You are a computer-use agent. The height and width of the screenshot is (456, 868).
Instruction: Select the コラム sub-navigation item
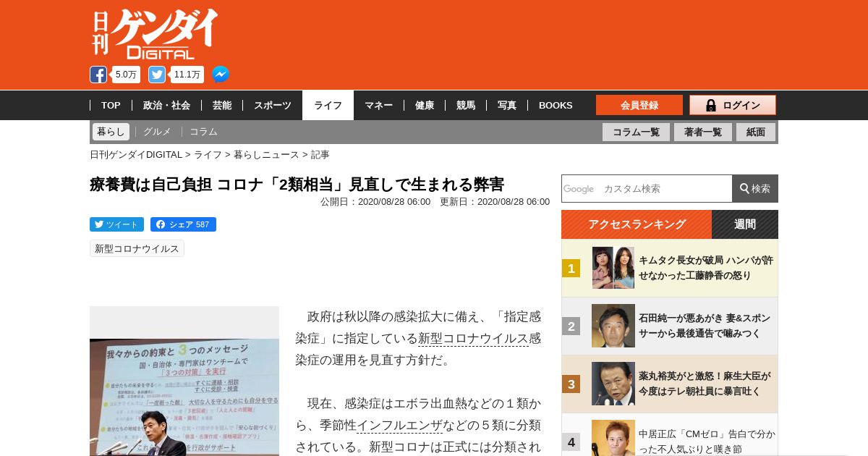(203, 132)
